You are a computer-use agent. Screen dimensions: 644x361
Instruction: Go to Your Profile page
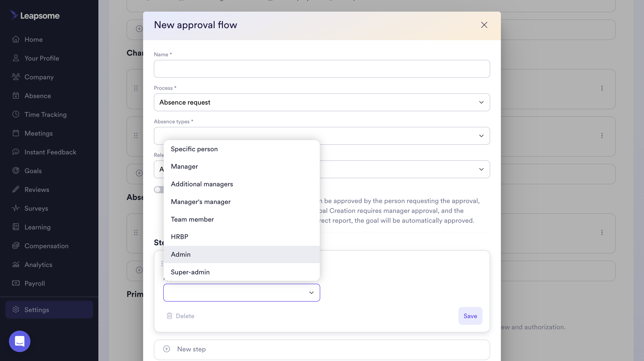(42, 58)
